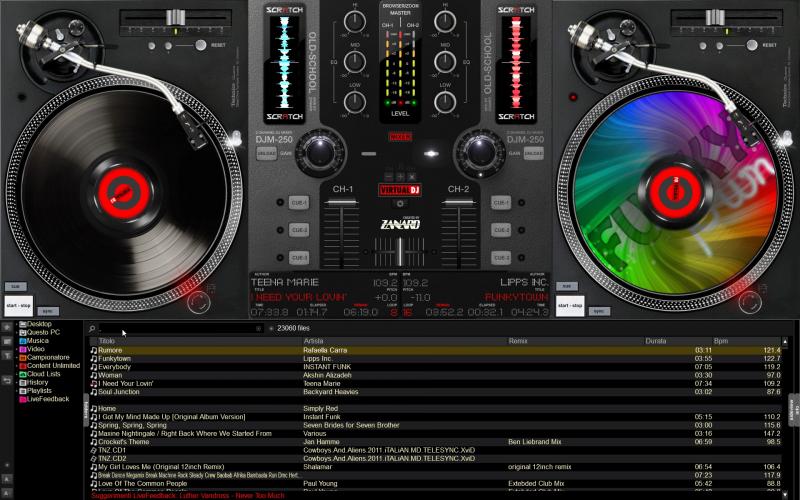Toggle the right deck CUE-2 indicator dot
The image size is (800, 500).
(x=521, y=230)
